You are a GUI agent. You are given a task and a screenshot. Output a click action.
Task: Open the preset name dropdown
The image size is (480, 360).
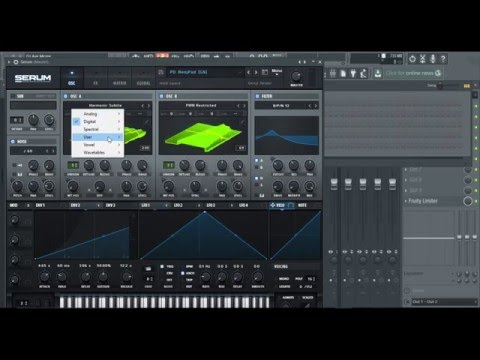coord(204,72)
